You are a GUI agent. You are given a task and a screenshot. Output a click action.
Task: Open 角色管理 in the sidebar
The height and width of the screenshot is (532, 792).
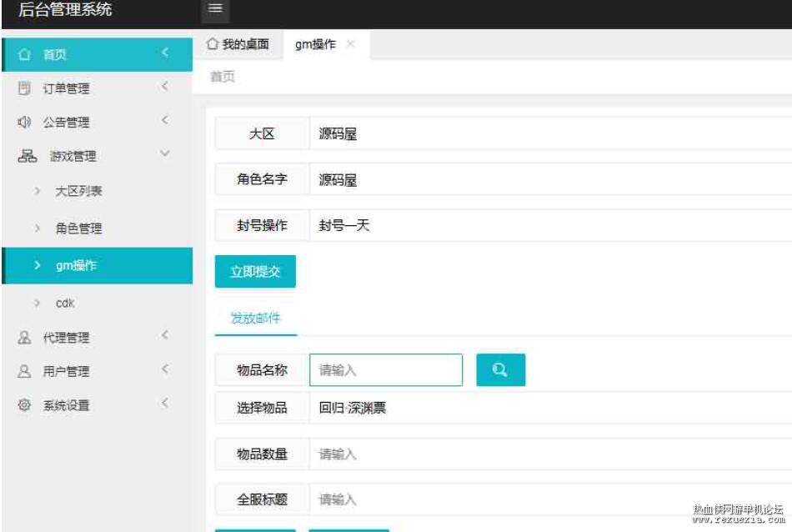pyautogui.click(x=79, y=228)
